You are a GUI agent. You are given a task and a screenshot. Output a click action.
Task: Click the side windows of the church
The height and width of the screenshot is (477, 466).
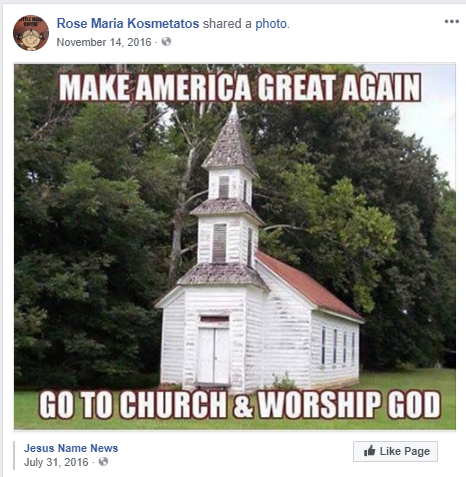coord(338,347)
